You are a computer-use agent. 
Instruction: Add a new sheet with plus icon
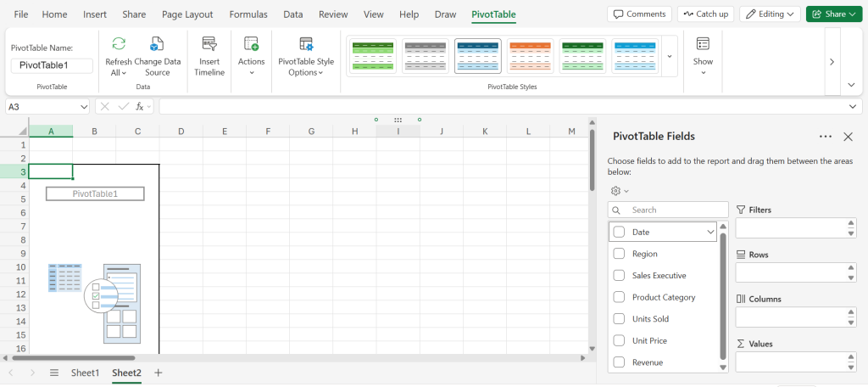[x=158, y=373]
